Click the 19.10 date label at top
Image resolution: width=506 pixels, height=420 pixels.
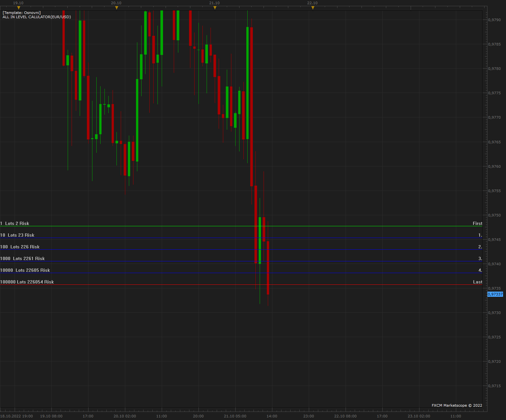click(x=18, y=3)
